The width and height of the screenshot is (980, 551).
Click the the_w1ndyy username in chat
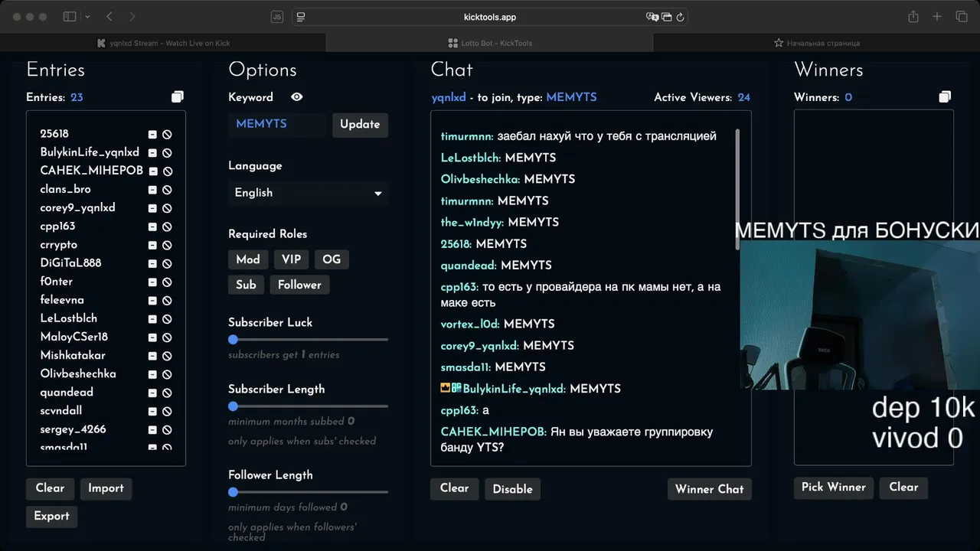[472, 222]
